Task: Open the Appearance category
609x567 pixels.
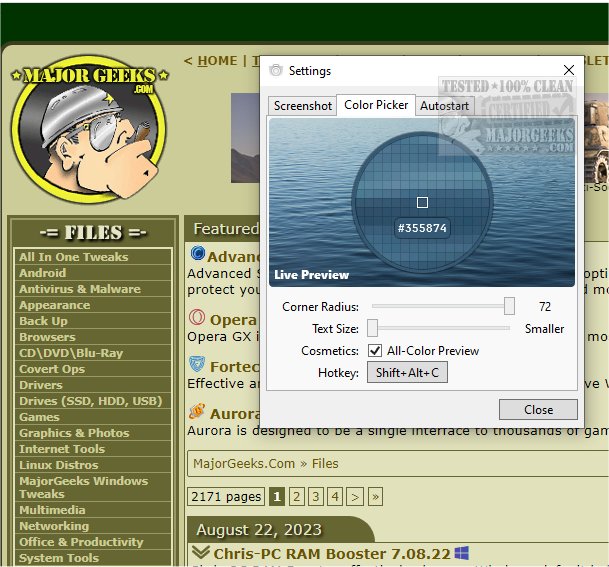Action: point(54,305)
